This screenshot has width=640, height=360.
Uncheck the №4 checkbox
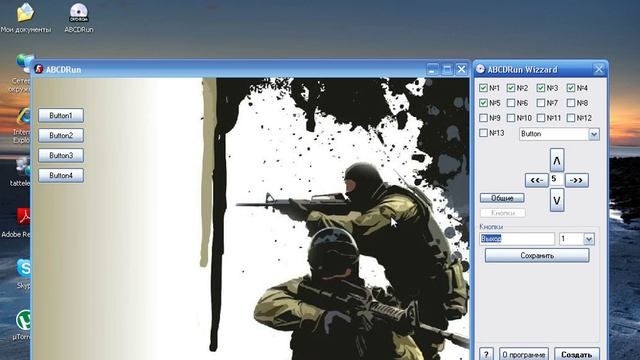click(571, 88)
